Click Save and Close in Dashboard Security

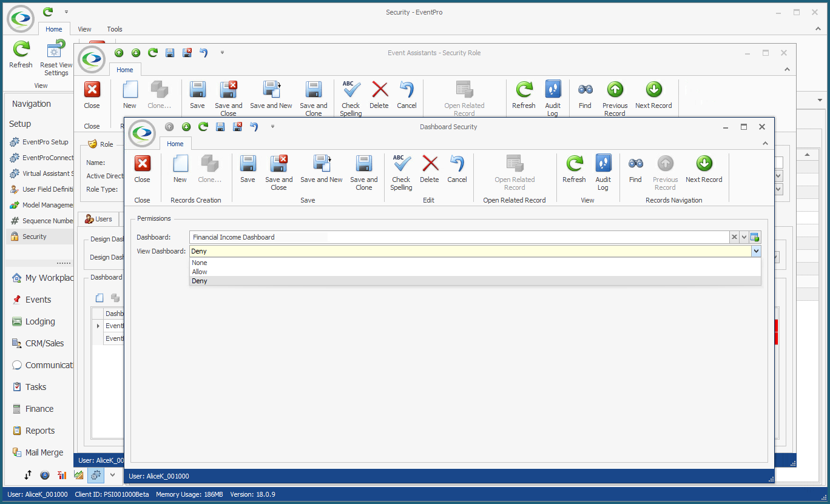(x=278, y=172)
